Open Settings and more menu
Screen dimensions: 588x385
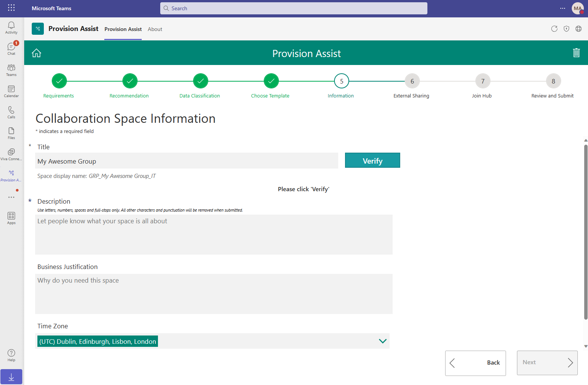563,8
